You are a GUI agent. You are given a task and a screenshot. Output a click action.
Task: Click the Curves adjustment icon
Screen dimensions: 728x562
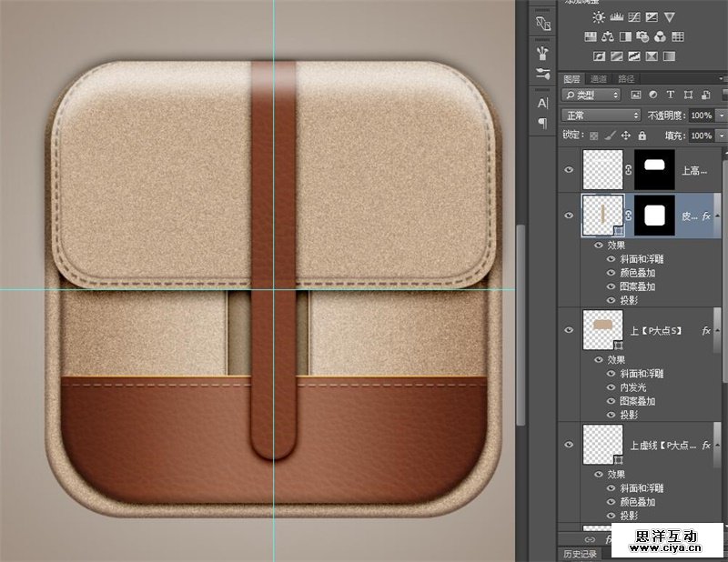pos(633,17)
